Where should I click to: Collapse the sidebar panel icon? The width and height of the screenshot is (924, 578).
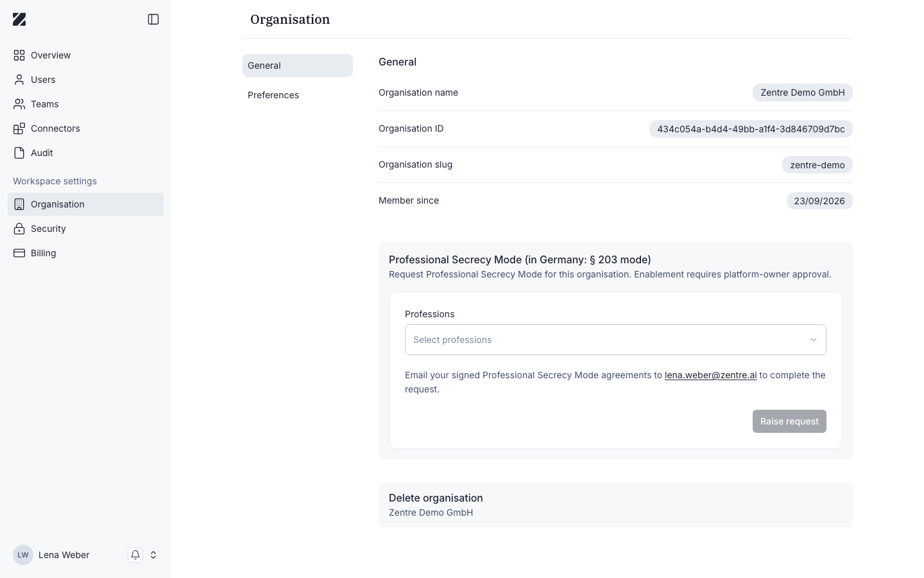tap(153, 19)
